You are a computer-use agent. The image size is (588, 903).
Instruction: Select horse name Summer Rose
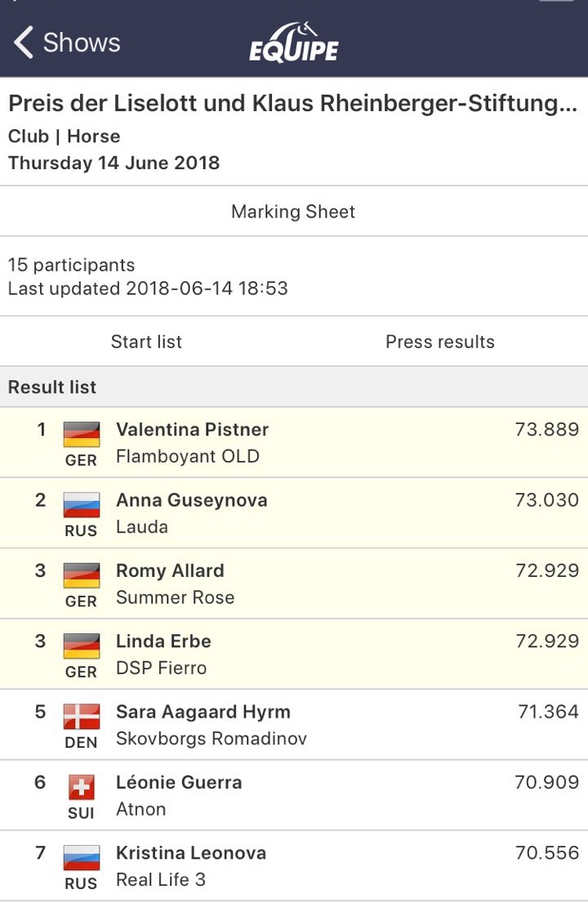click(175, 597)
